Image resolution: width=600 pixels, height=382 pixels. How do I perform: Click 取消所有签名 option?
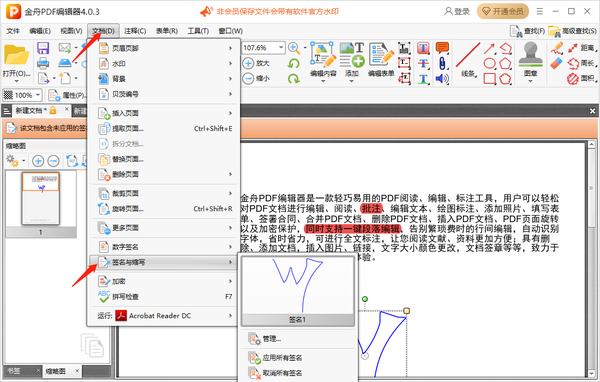pyautogui.click(x=297, y=373)
